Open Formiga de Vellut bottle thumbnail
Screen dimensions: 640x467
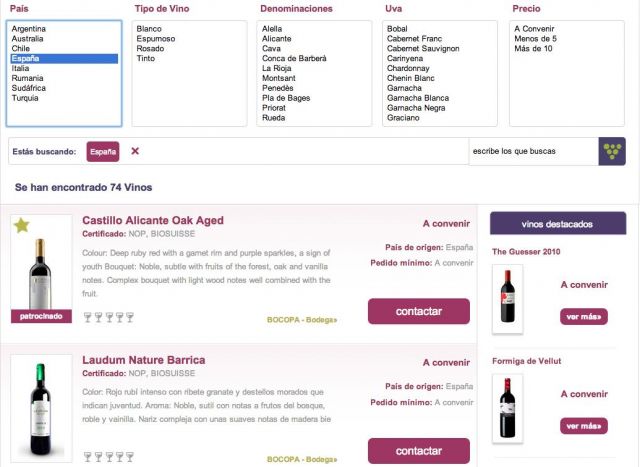[x=507, y=407]
